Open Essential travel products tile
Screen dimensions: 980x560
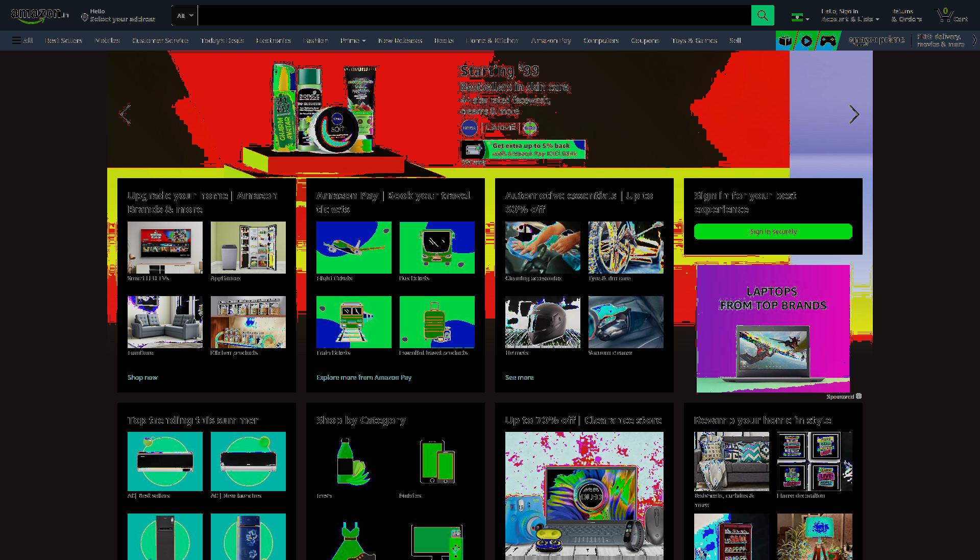[x=437, y=322]
